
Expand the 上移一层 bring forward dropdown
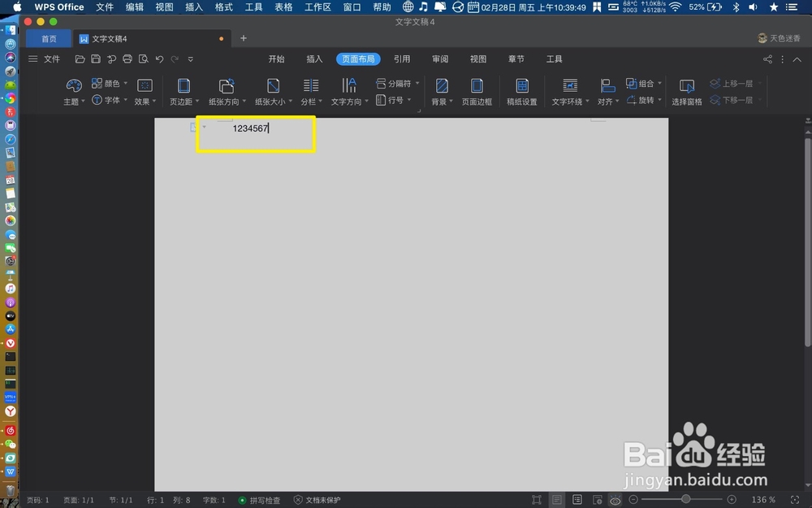point(760,83)
